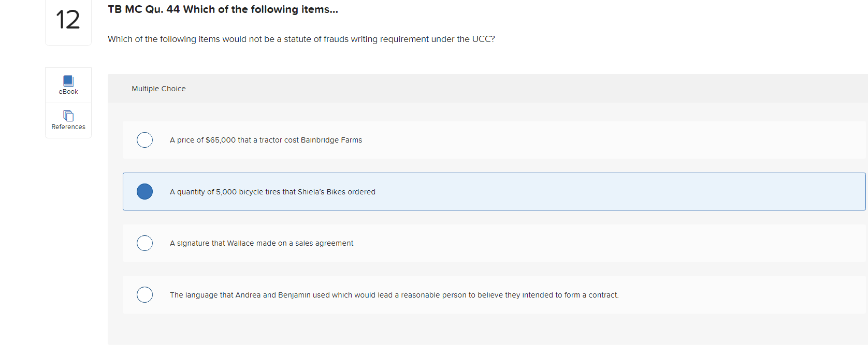Click the 'TB MC Qu. 44' heading
Image resolution: width=868 pixels, height=353 pixels.
tap(223, 9)
